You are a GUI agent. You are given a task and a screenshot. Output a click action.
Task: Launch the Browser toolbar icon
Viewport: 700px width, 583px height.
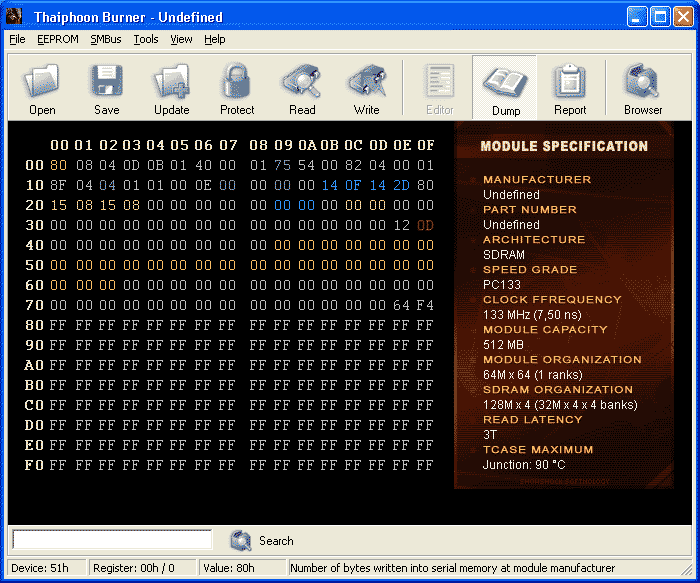click(x=642, y=81)
